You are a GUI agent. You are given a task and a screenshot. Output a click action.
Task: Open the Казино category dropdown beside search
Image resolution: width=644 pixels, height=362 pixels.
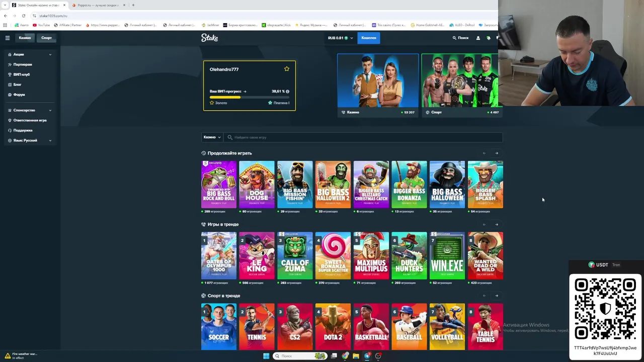click(212, 137)
